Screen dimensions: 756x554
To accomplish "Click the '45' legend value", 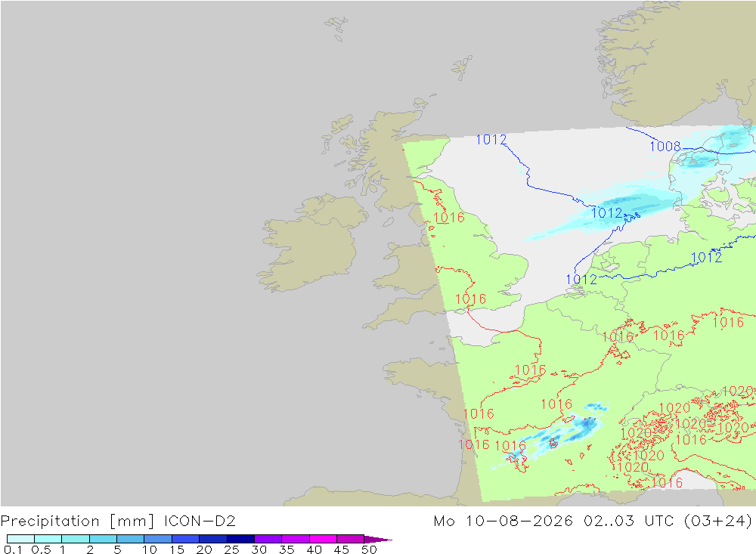I will [x=342, y=549].
